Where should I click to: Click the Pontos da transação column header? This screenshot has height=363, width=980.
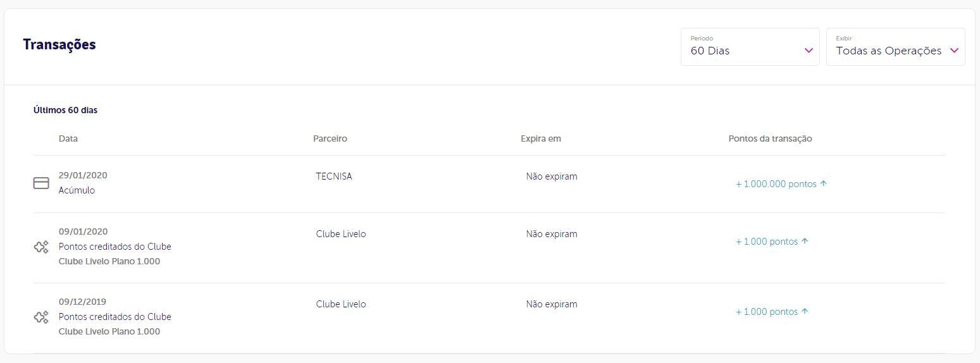[x=770, y=138]
